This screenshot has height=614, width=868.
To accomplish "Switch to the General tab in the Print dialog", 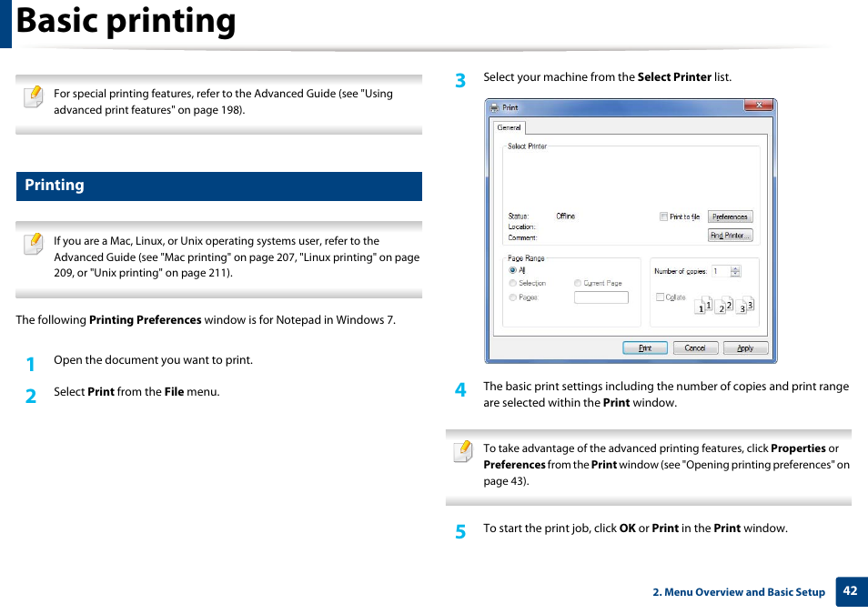I will tap(509, 127).
